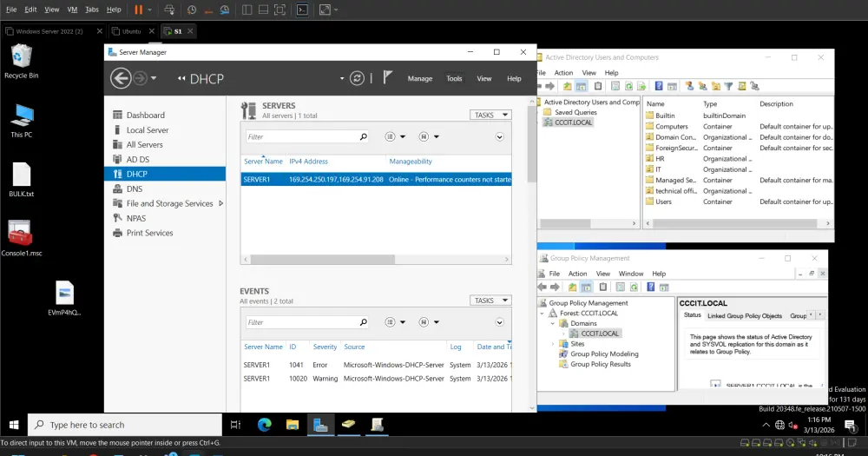The width and height of the screenshot is (868, 456).
Task: Click the search magnifier in Servers filter box
Action: (364, 137)
